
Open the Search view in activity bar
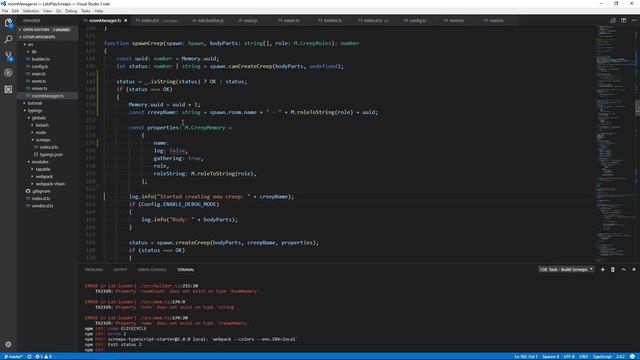(8, 40)
